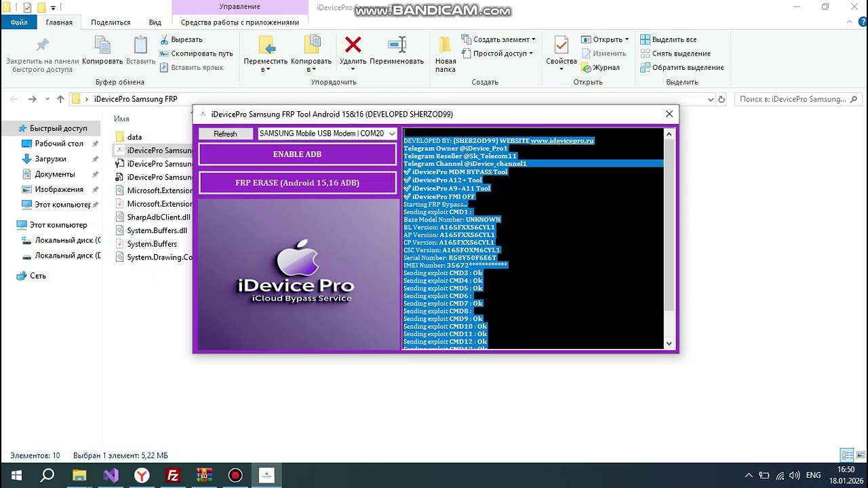
Task: Click Скопировать путь in ribbon
Action: point(197,54)
